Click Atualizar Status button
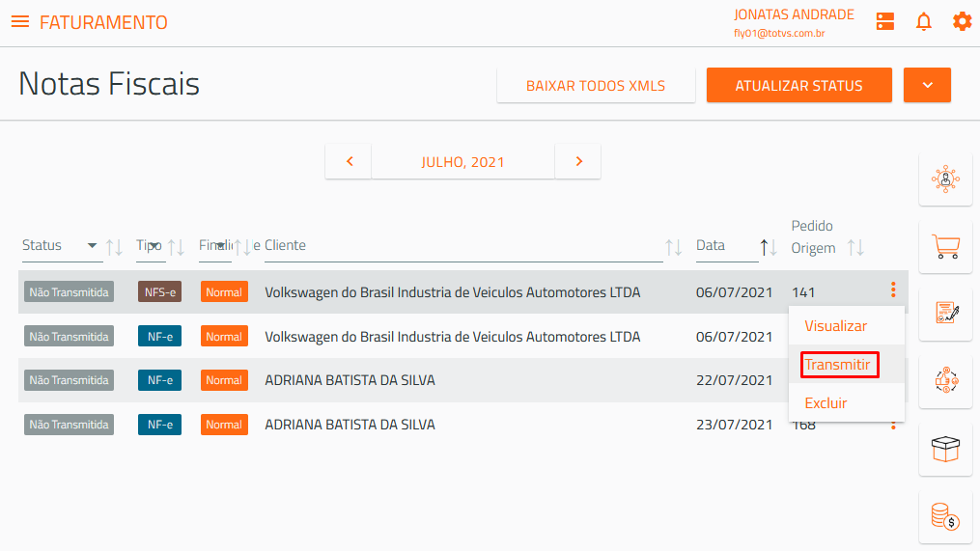Image resolution: width=980 pixels, height=551 pixels. coord(798,86)
